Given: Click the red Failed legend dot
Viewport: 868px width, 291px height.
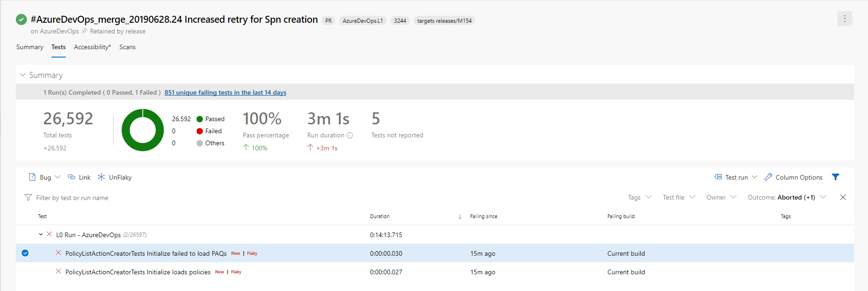Looking at the screenshot, I should (x=200, y=131).
